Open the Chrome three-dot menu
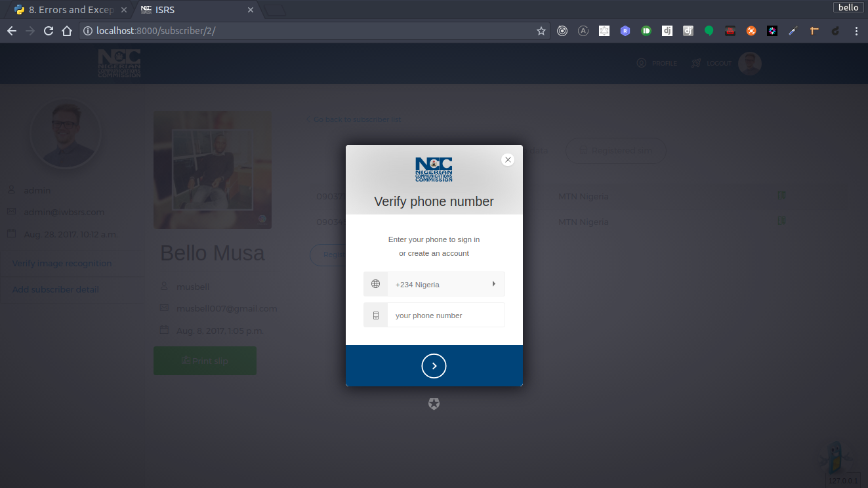Image resolution: width=868 pixels, height=488 pixels. coord(857,31)
